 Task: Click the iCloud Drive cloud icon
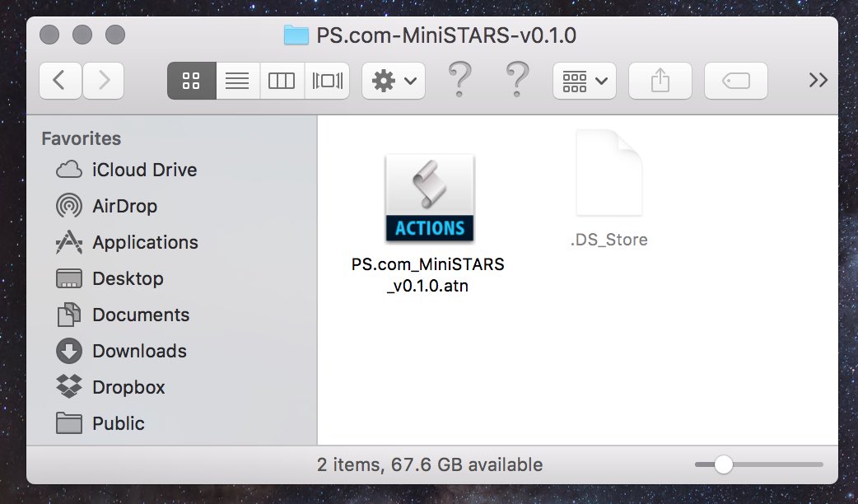click(69, 170)
